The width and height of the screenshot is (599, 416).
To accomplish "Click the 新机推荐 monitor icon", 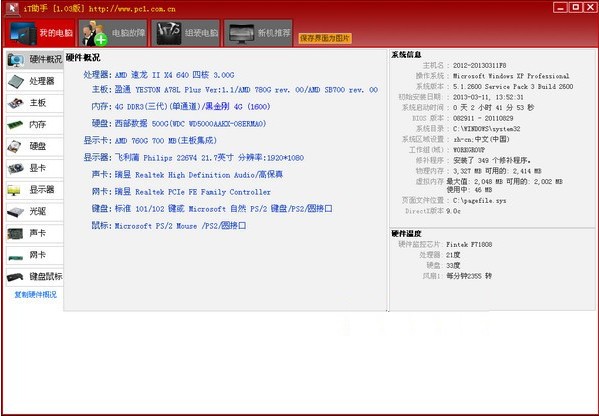I will tap(241, 34).
